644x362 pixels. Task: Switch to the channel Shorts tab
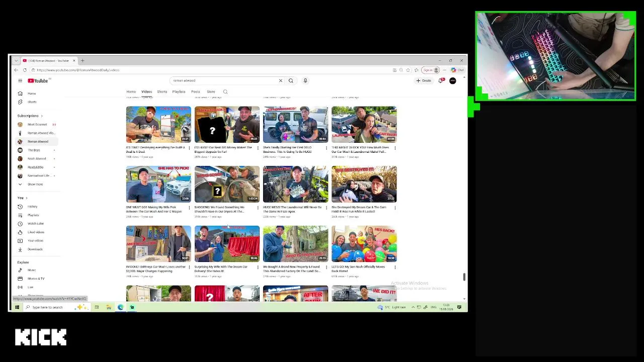[x=162, y=92]
